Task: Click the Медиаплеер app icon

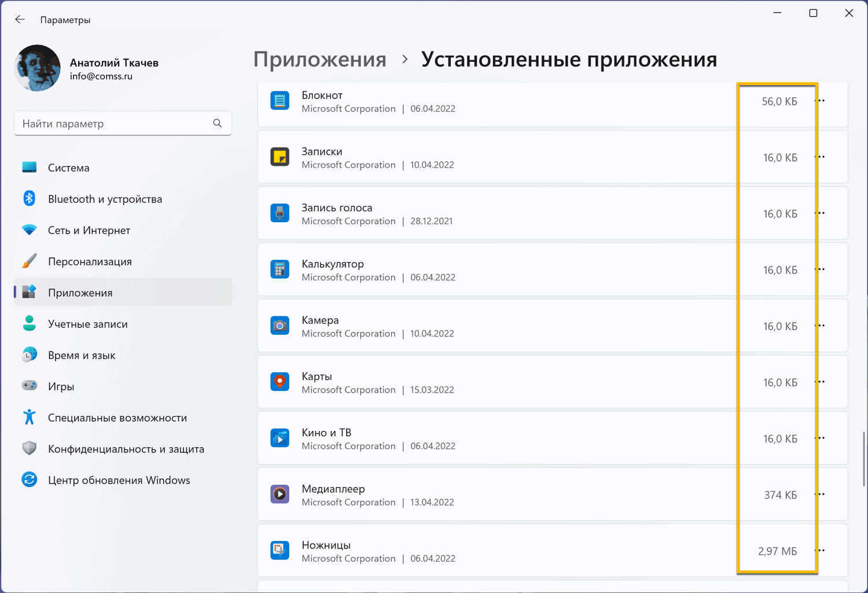Action: coord(279,494)
